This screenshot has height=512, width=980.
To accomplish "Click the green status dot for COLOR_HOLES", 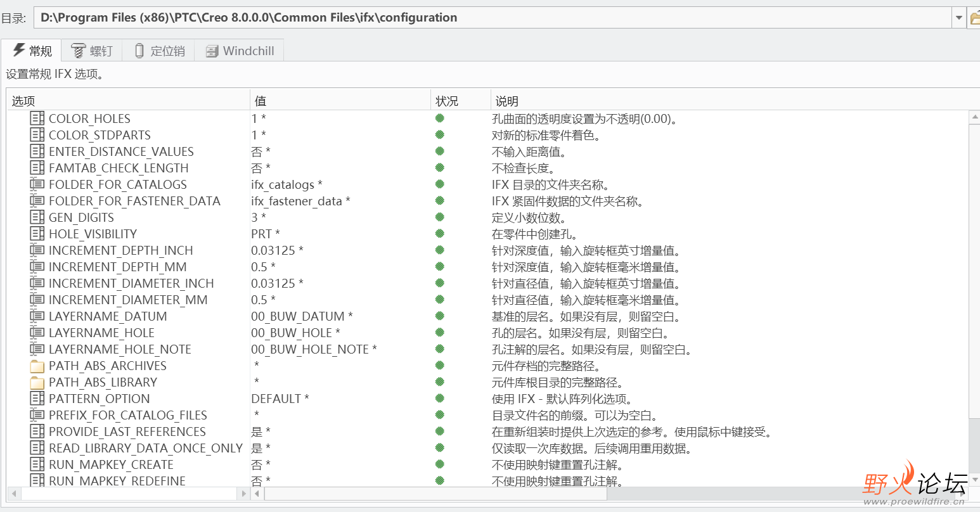I will pyautogui.click(x=440, y=118).
